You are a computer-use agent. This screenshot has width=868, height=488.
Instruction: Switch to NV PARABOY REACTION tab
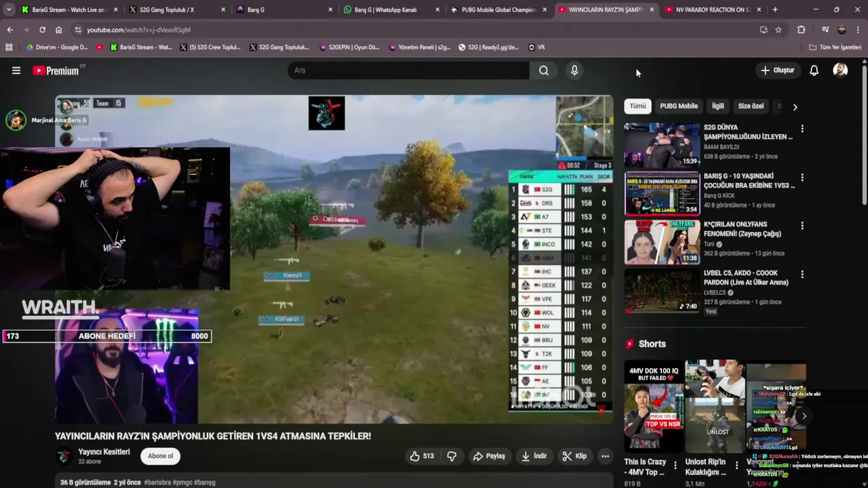point(713,9)
